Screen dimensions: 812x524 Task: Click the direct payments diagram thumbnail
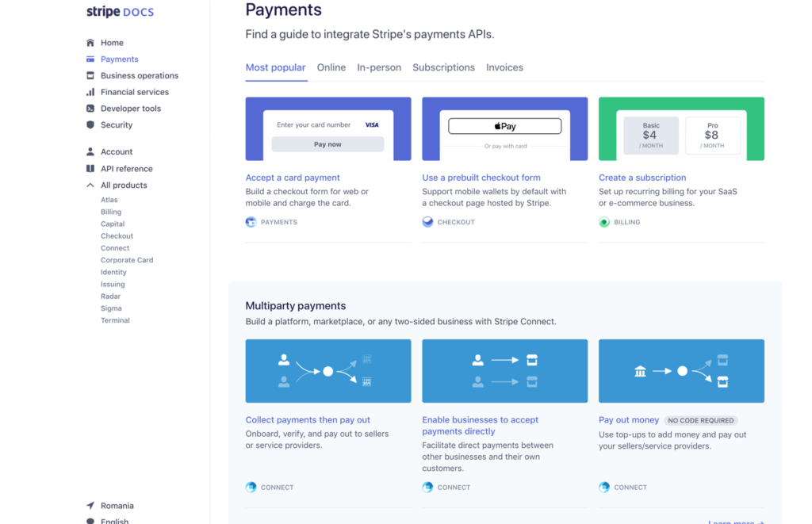click(x=505, y=371)
